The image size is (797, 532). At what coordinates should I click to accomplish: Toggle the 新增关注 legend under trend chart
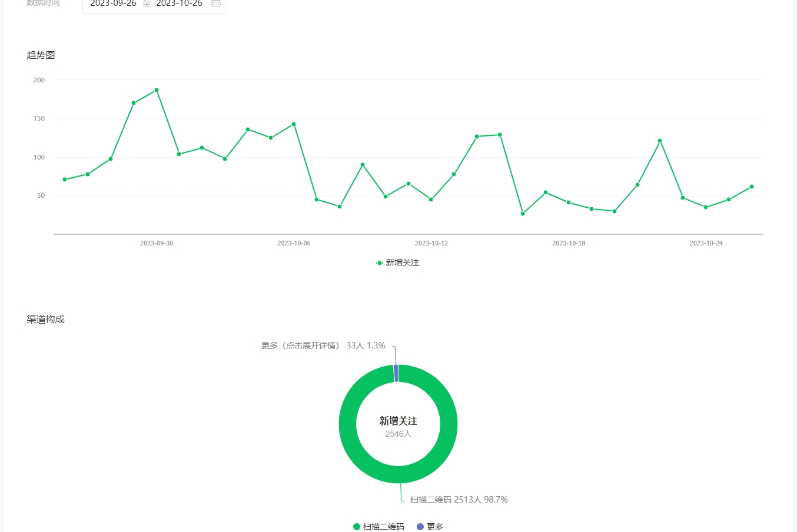click(398, 263)
